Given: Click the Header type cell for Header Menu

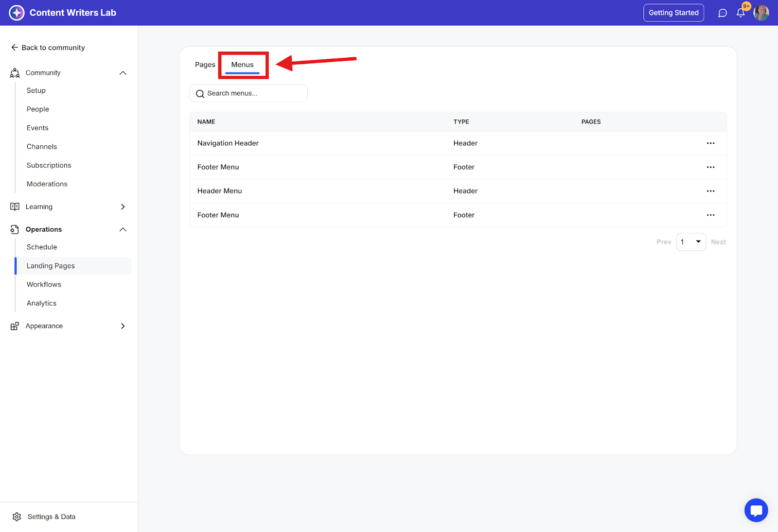Looking at the screenshot, I should 465,191.
